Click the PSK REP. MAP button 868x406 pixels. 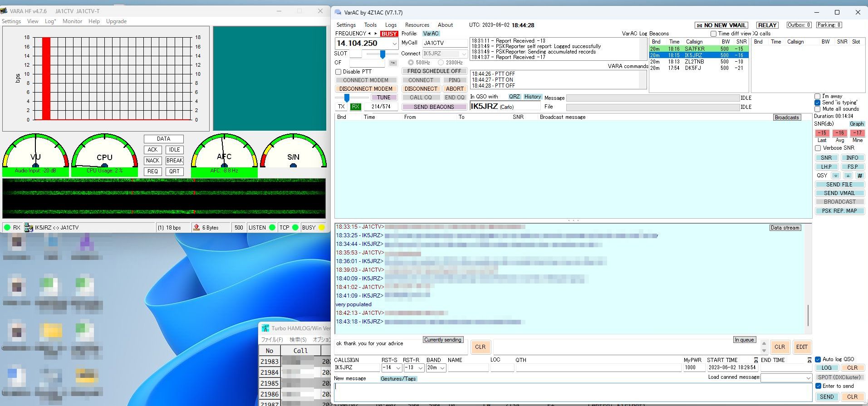pos(839,211)
